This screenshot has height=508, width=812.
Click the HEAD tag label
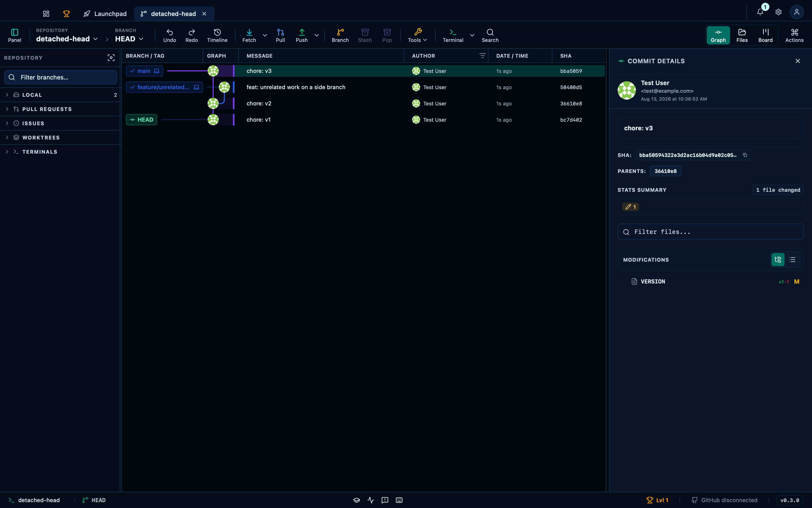(x=141, y=120)
